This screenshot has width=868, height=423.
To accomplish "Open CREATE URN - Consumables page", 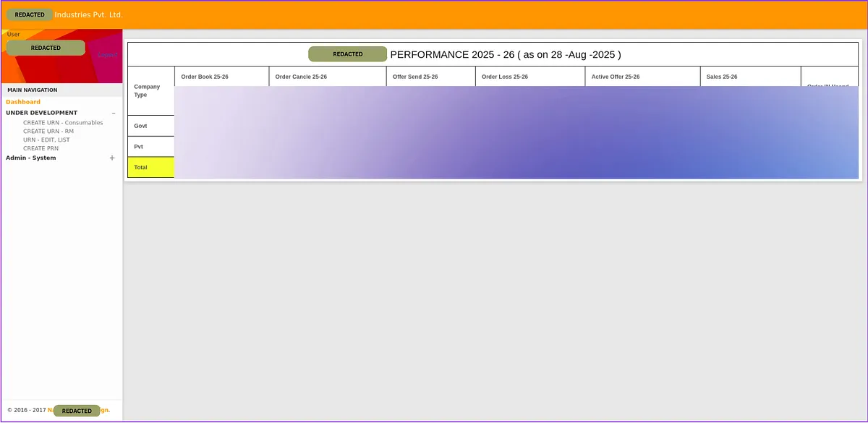I will click(63, 123).
